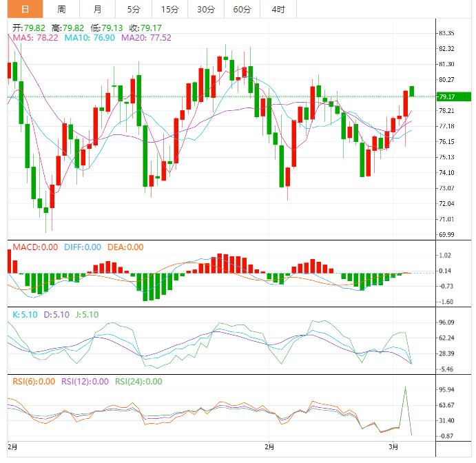The height and width of the screenshot is (463, 476).
Task: Click the 3月 date axis marker
Action: click(x=393, y=447)
